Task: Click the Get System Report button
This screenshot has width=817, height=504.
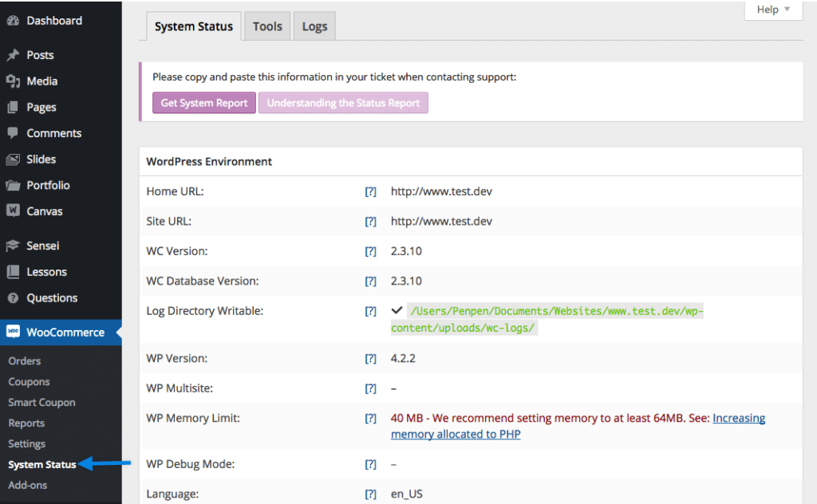Action: tap(203, 102)
